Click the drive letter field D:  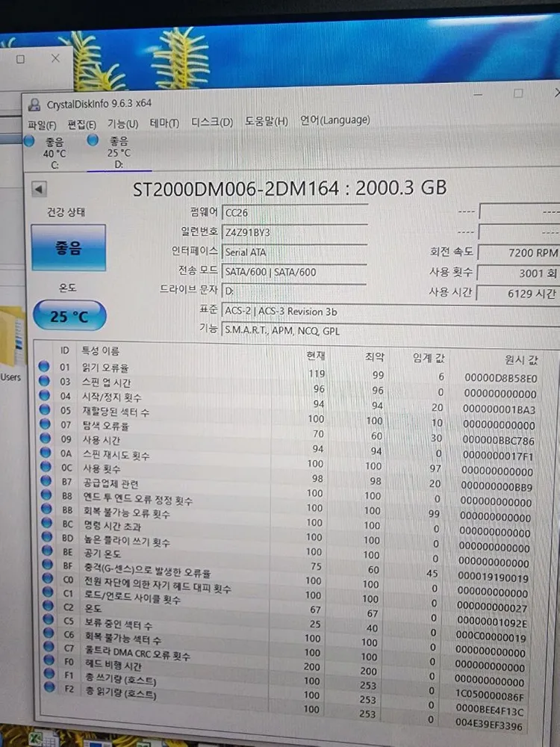(294, 291)
